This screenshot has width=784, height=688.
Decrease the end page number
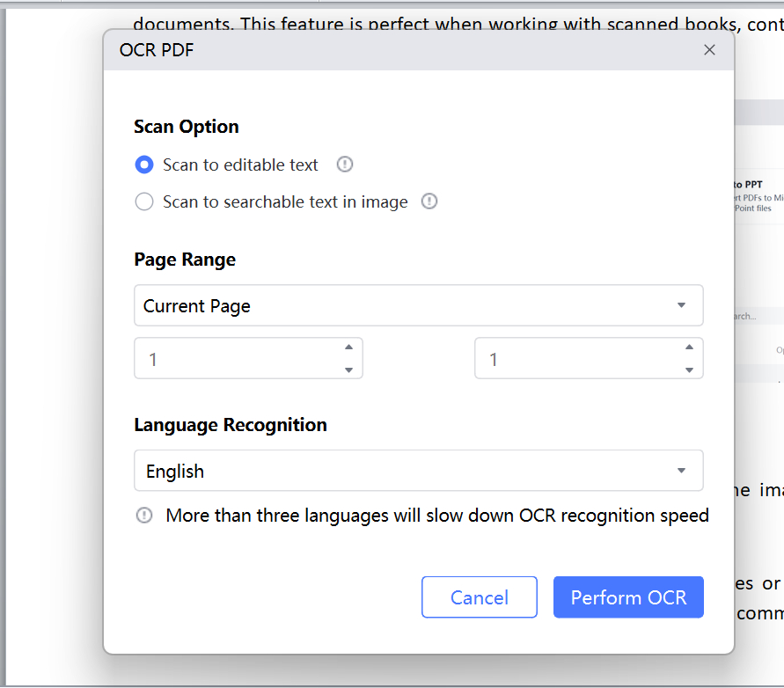689,370
